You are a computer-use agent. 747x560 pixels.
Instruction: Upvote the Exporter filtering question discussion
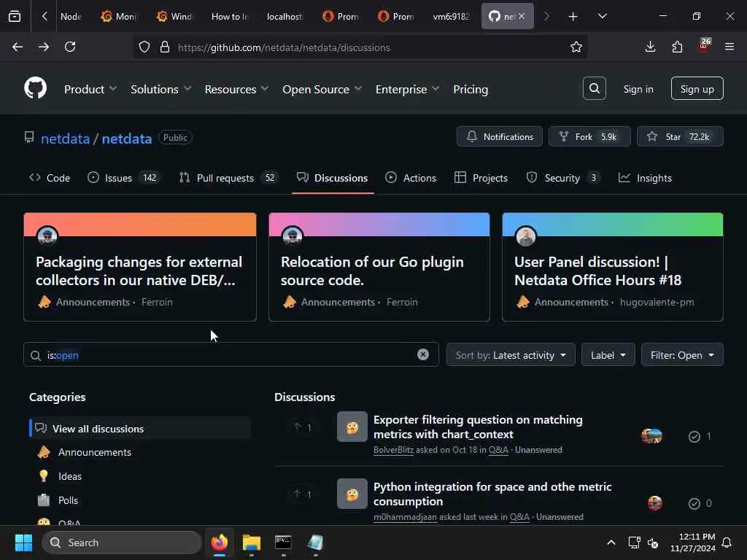point(302,427)
